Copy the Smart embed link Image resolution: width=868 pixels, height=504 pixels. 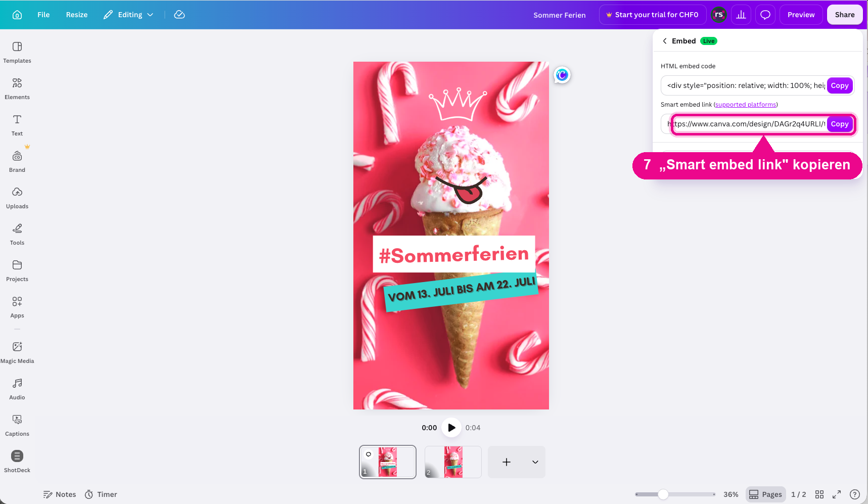click(840, 124)
